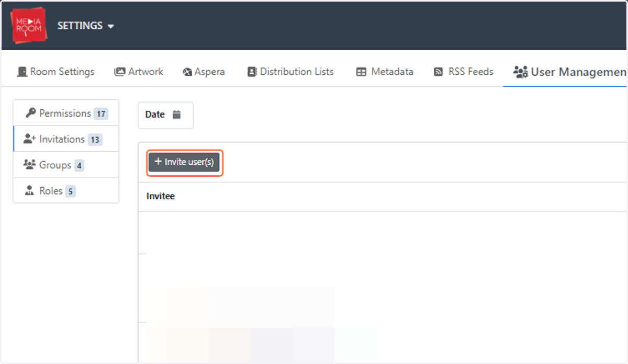Open the Date filter
The image size is (628, 364).
(165, 115)
